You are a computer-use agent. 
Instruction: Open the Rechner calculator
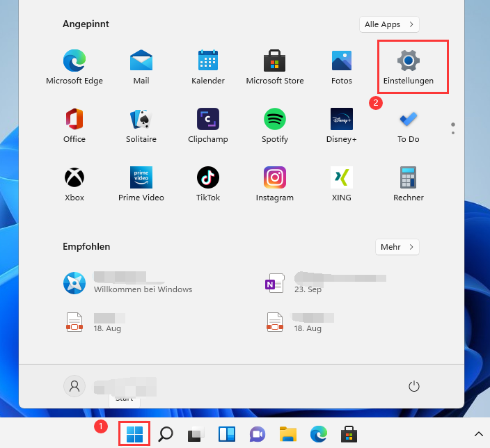409,184
